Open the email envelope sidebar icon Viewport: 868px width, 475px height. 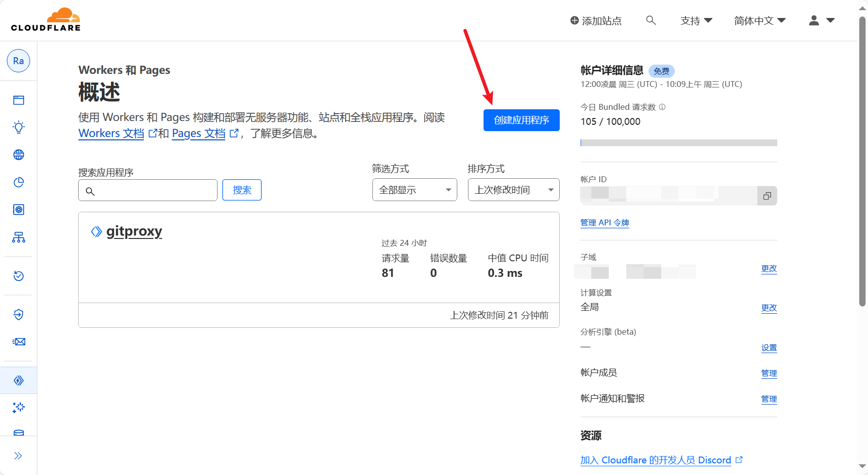coord(18,342)
